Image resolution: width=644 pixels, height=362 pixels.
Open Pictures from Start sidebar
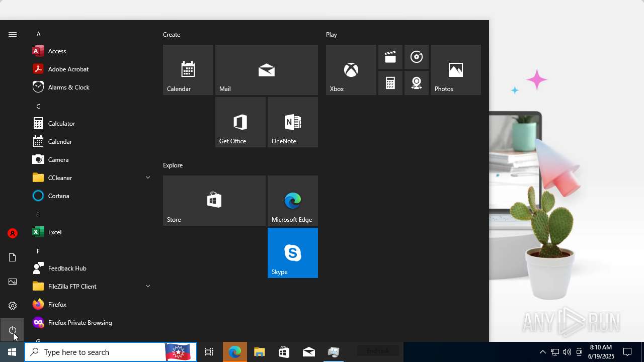[x=13, y=282]
